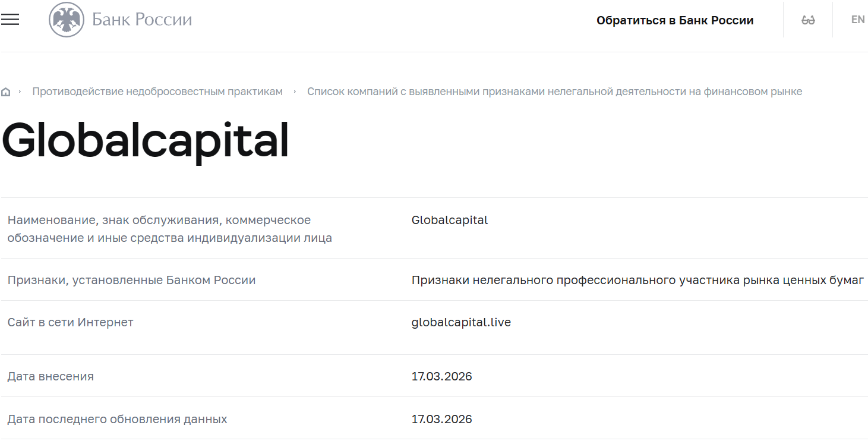Select the page heading 'Globalcapital'

[x=145, y=140]
